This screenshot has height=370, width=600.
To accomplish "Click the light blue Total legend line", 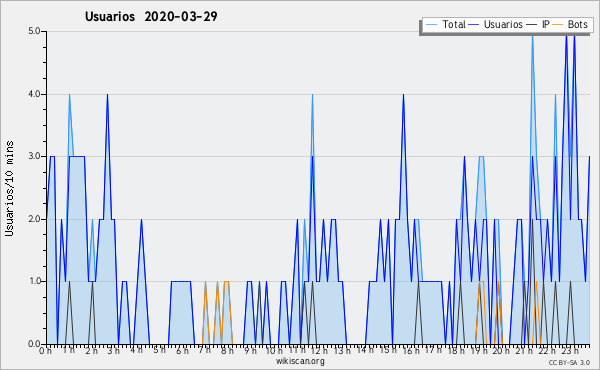I will pyautogui.click(x=431, y=25).
